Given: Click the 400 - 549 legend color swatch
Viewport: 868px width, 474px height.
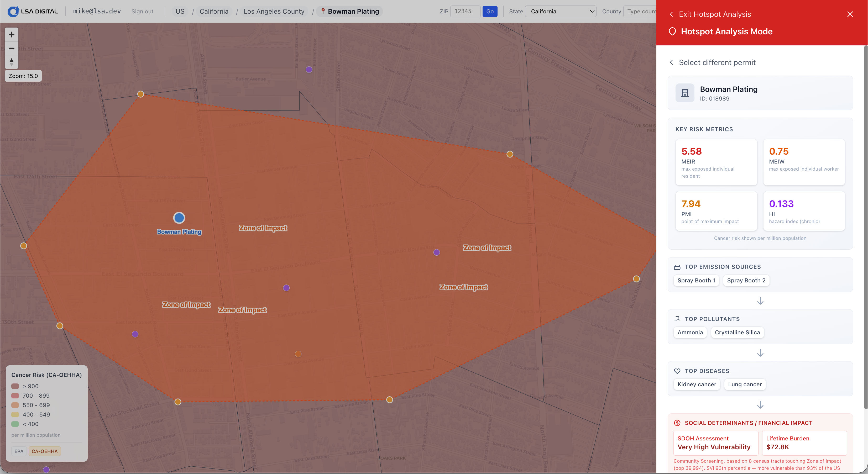Looking at the screenshot, I should coord(15,414).
